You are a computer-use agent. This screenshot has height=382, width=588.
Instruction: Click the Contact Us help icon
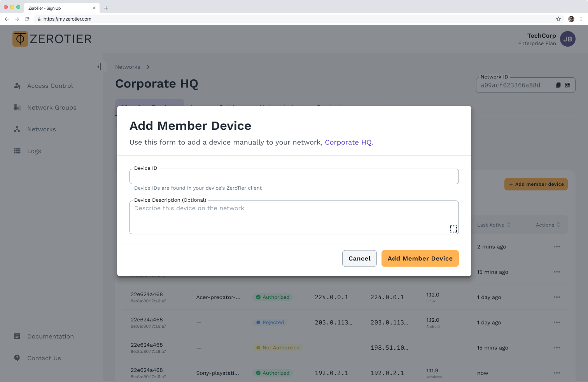pyautogui.click(x=17, y=358)
